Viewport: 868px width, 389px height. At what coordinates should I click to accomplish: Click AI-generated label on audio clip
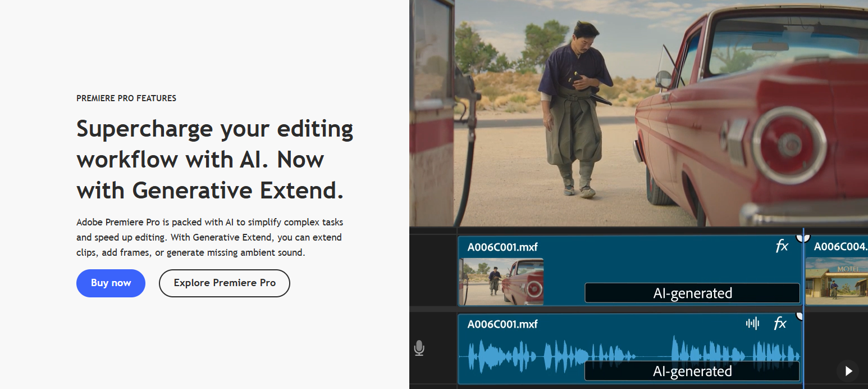click(x=692, y=371)
